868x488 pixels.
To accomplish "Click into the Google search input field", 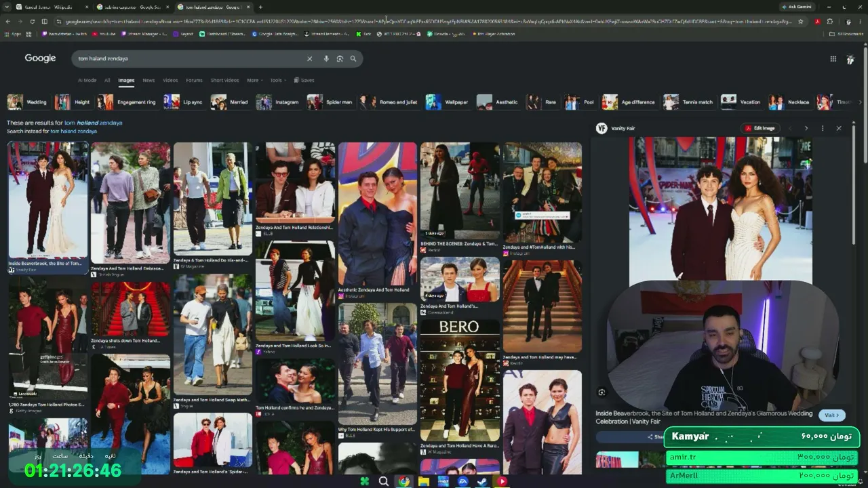I will (x=190, y=59).
